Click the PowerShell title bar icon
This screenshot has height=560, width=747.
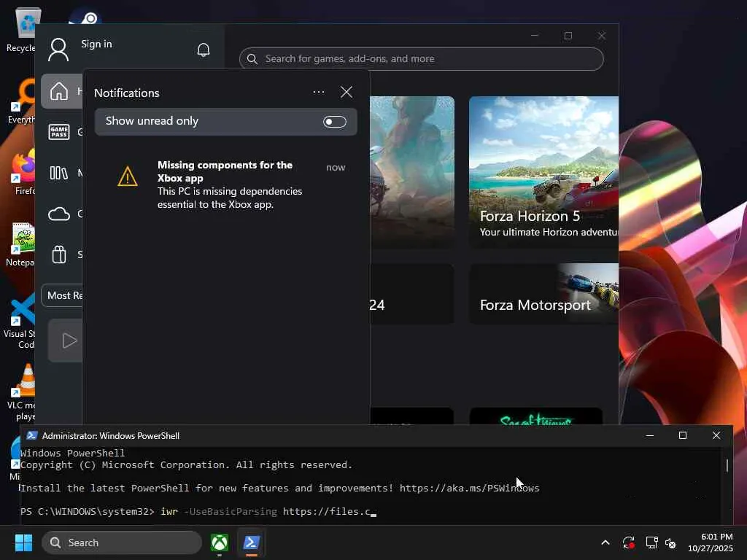click(32, 436)
